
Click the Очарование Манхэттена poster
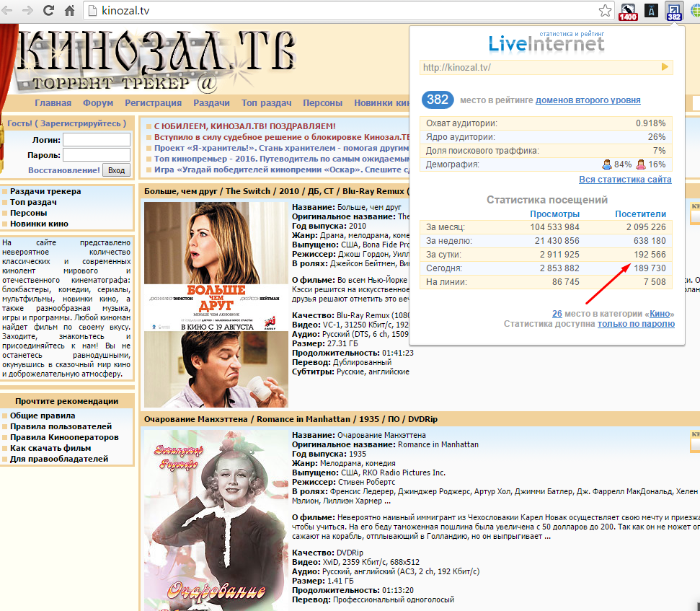[216, 520]
